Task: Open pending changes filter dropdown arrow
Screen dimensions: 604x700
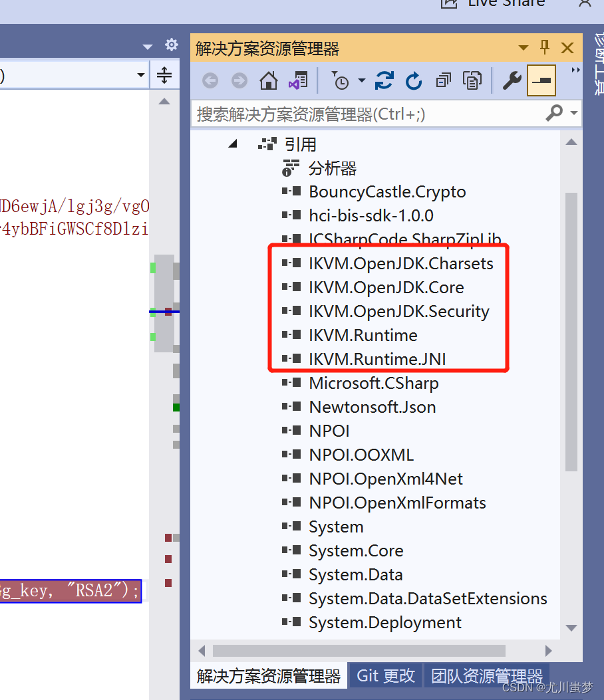Action: tap(362, 81)
